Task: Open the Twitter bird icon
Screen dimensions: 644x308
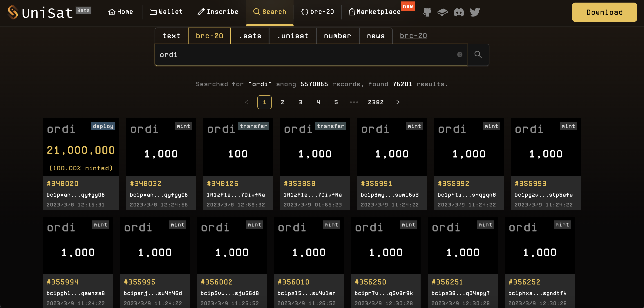Action: coord(475,12)
